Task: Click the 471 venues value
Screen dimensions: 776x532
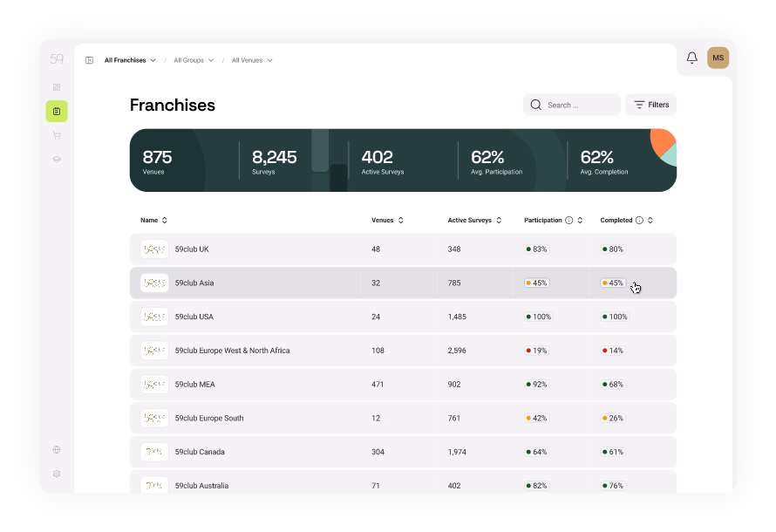Action: point(378,385)
